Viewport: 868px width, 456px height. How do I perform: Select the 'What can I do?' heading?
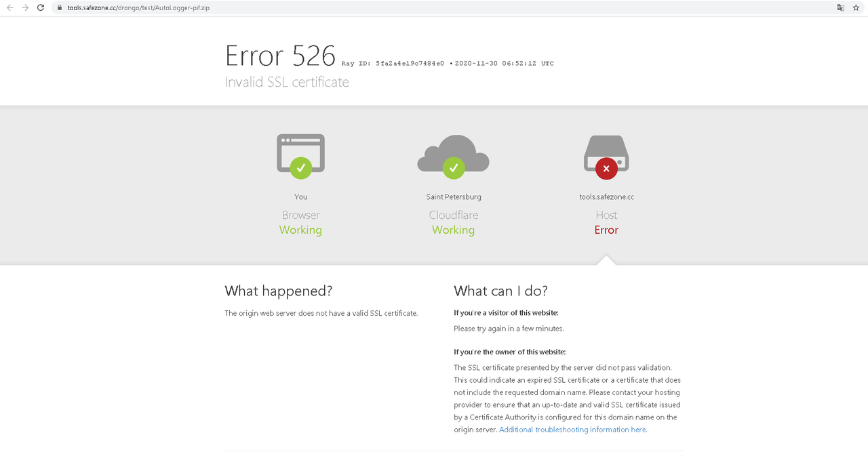pyautogui.click(x=500, y=291)
